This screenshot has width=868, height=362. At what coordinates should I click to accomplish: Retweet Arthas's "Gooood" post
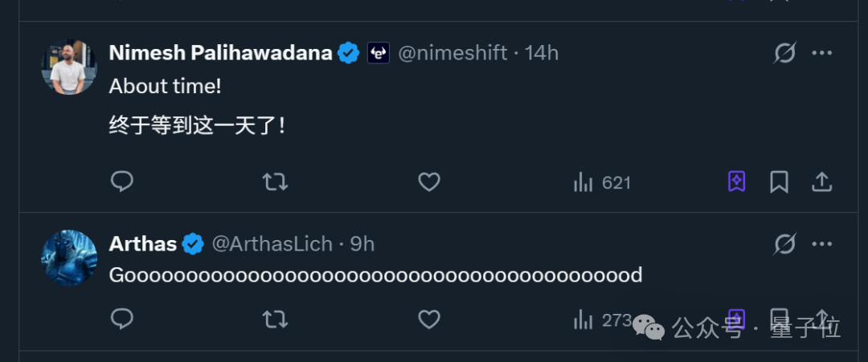[275, 319]
